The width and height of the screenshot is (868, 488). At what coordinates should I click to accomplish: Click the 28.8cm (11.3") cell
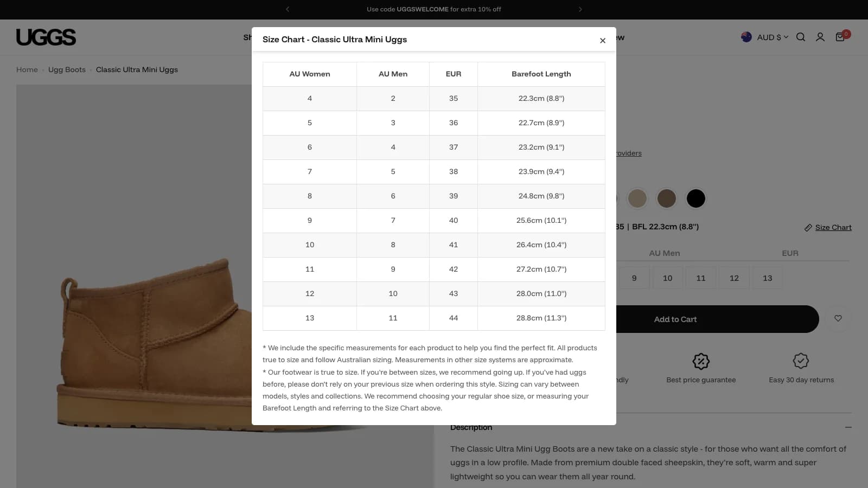[x=541, y=318]
